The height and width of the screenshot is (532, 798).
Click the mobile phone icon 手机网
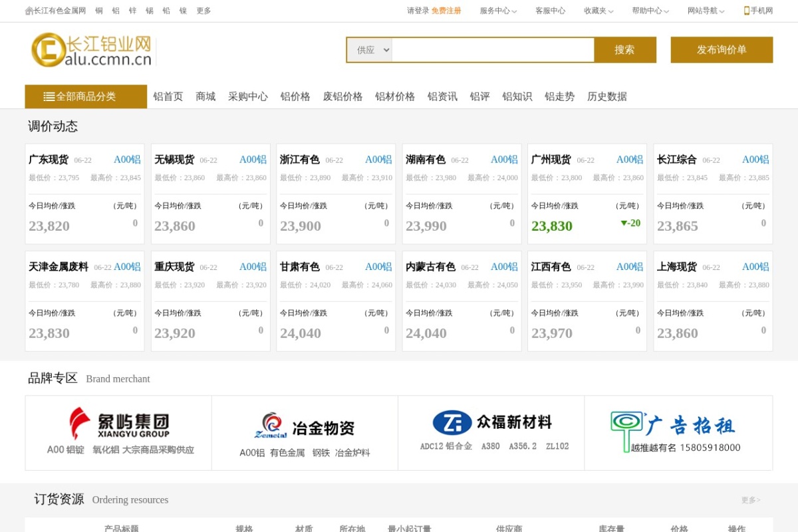747,11
